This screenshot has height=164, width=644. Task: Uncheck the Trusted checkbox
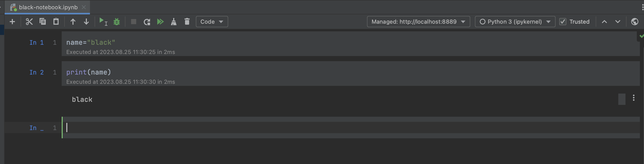pyautogui.click(x=563, y=22)
